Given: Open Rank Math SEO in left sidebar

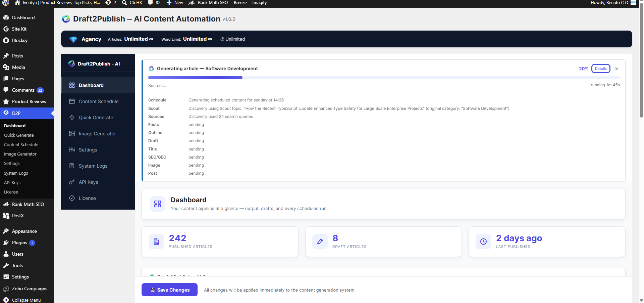Looking at the screenshot, I should pyautogui.click(x=27, y=204).
